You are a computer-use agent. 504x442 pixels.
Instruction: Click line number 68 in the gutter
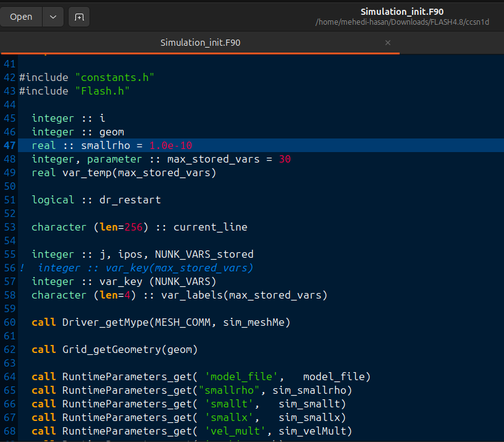point(10,431)
